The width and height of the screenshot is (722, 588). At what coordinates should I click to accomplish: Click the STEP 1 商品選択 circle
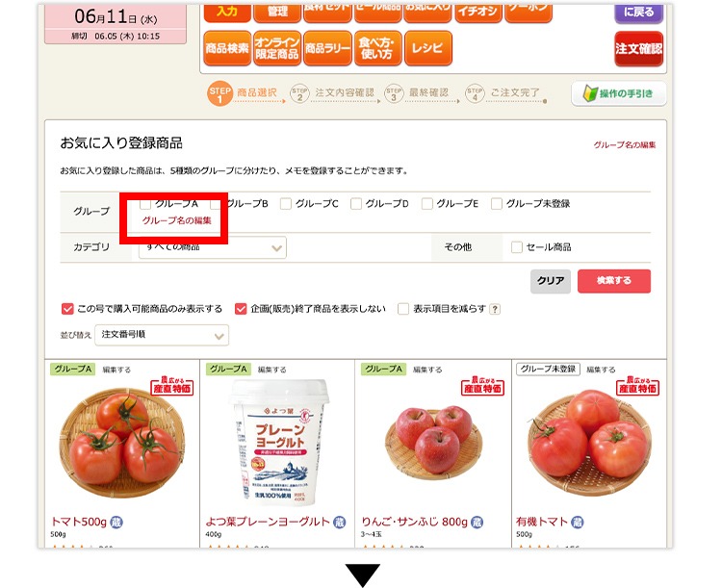pyautogui.click(x=219, y=93)
